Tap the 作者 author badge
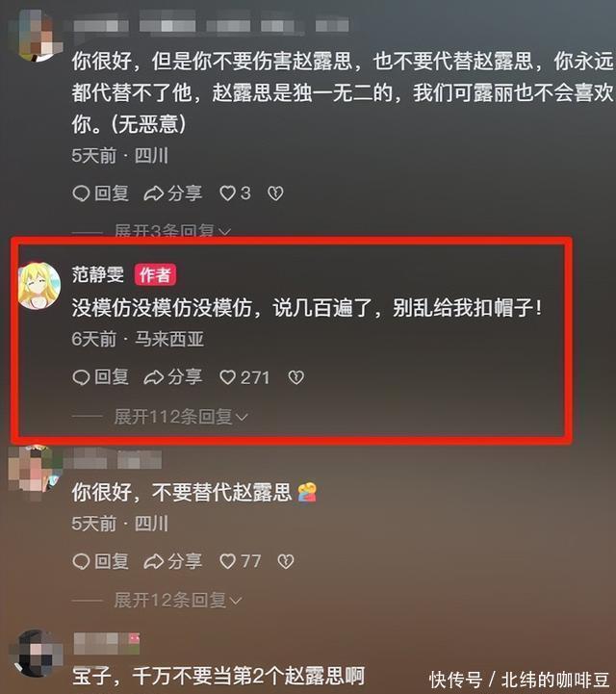This screenshot has width=616, height=694. pos(155,275)
